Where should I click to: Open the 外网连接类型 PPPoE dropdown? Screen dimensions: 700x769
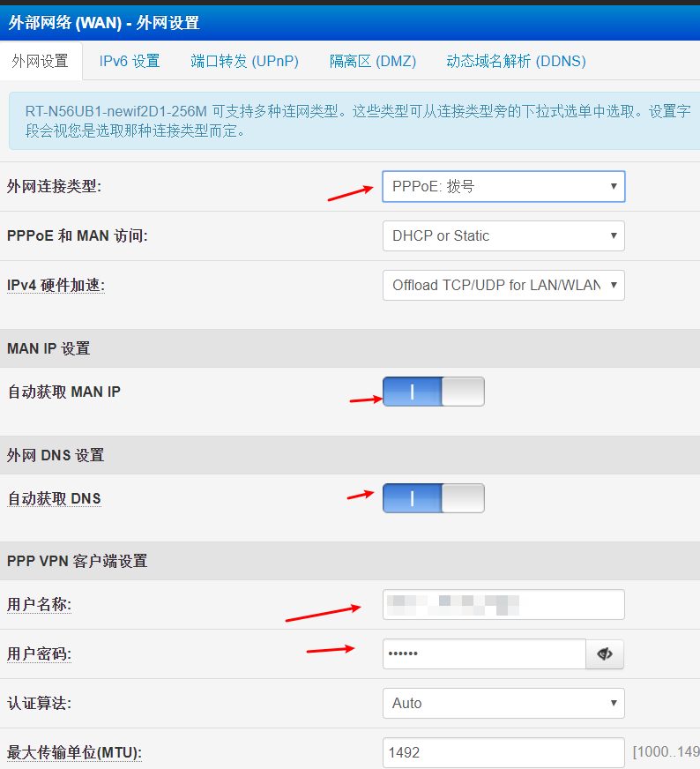pos(503,187)
